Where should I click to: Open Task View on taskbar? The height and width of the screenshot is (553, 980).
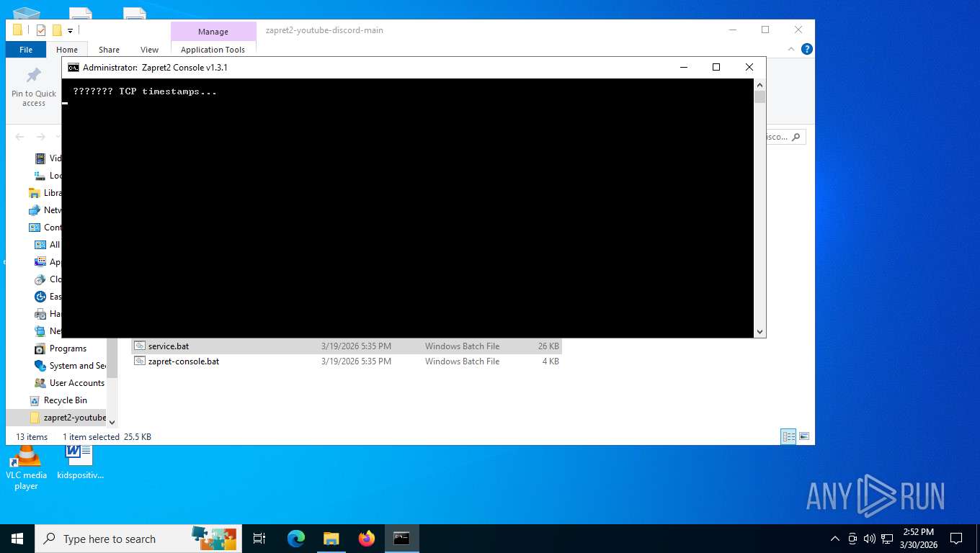pyautogui.click(x=259, y=539)
